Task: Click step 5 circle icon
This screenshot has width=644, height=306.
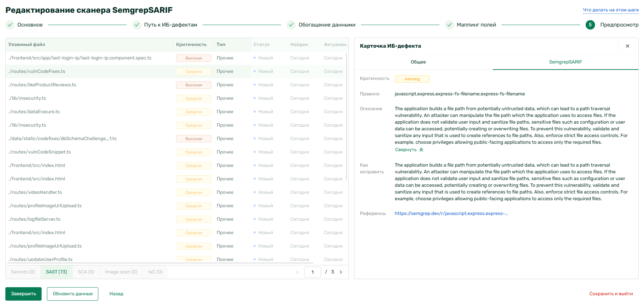Action: click(x=590, y=25)
